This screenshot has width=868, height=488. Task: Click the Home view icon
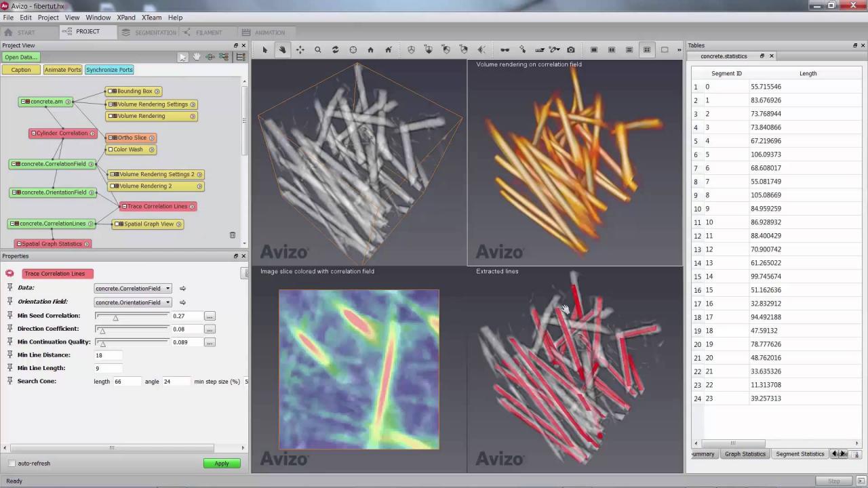pyautogui.click(x=371, y=49)
